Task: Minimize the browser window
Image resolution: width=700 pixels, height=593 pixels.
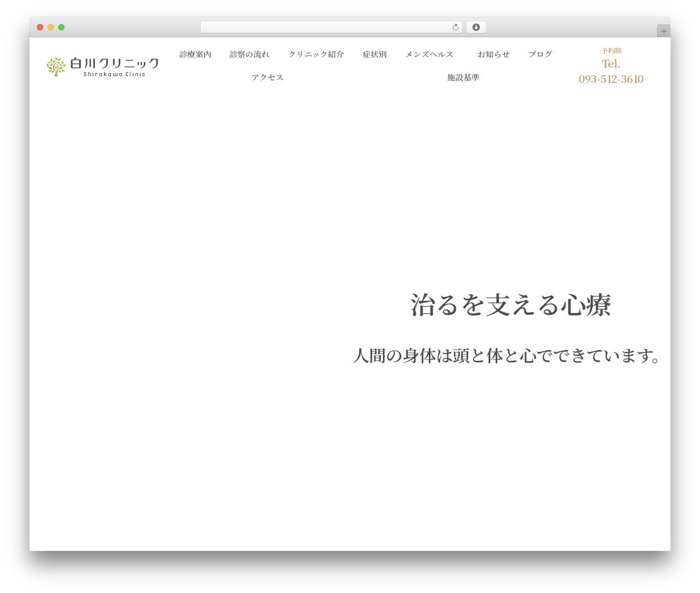Action: (51, 27)
